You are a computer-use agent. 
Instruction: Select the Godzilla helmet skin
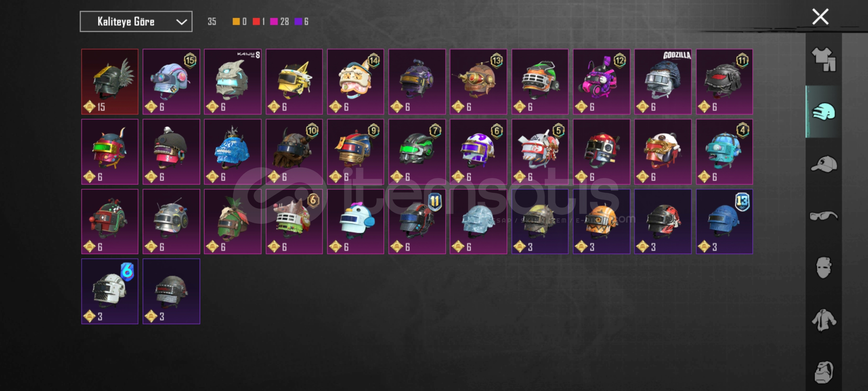pyautogui.click(x=663, y=82)
